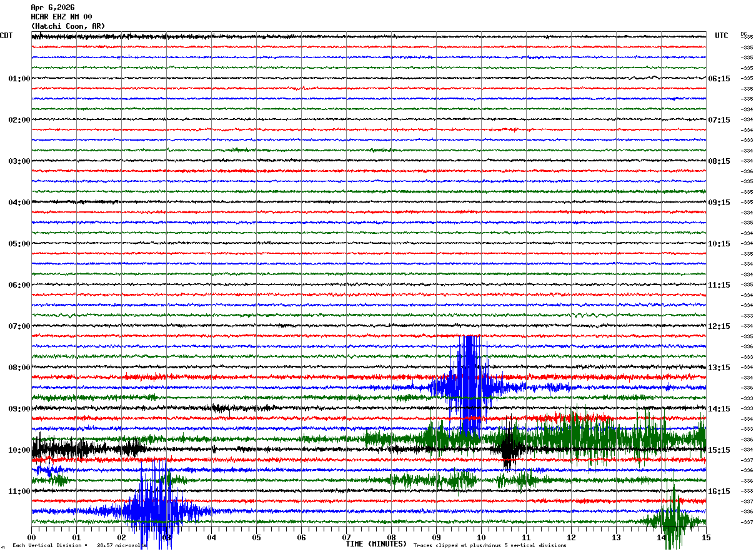Screen dimensions: 756x554
Task: Select the 01:00 CDT time label
Action: coord(19,79)
